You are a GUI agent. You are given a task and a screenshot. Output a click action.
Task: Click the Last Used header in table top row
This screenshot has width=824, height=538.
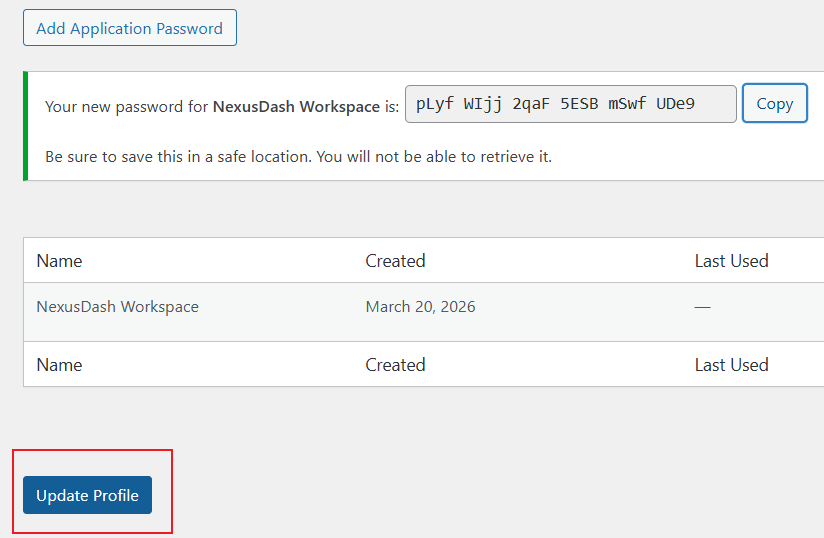pos(732,261)
